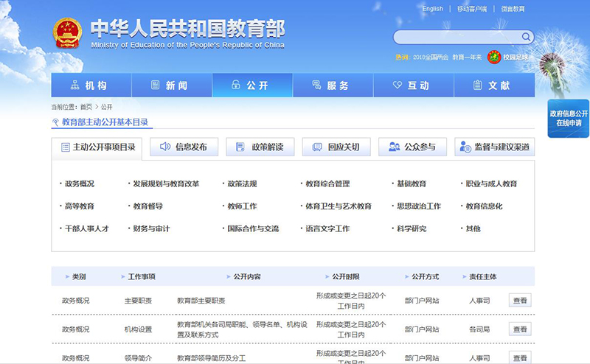590x364 pixels.
Task: Click 查看 button for 机构设置 row
Action: 520,329
